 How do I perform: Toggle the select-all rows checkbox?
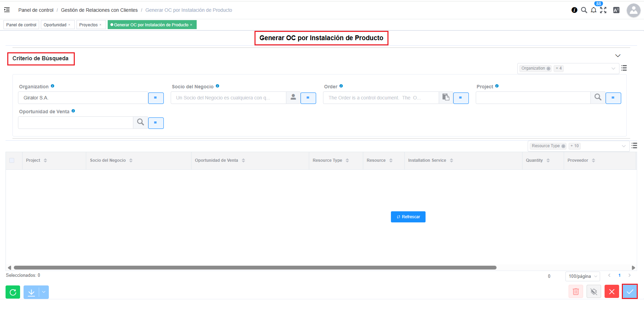[12, 160]
